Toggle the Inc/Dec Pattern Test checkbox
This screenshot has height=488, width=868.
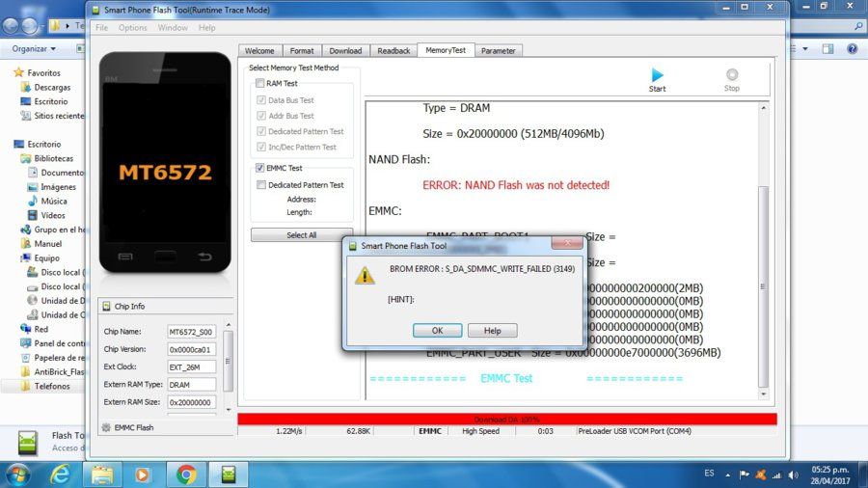pos(261,147)
